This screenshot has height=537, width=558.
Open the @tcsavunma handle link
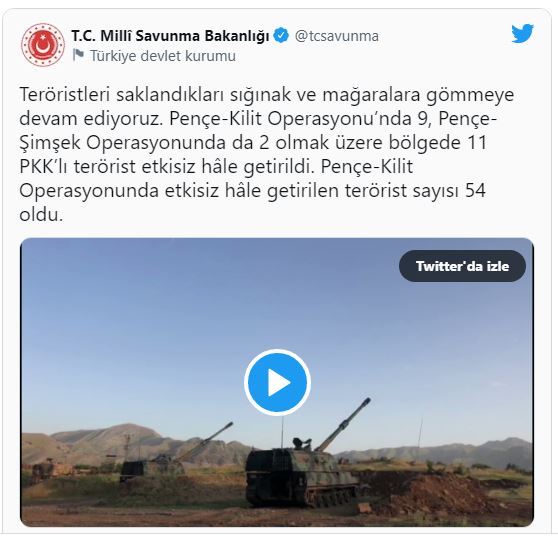click(337, 36)
